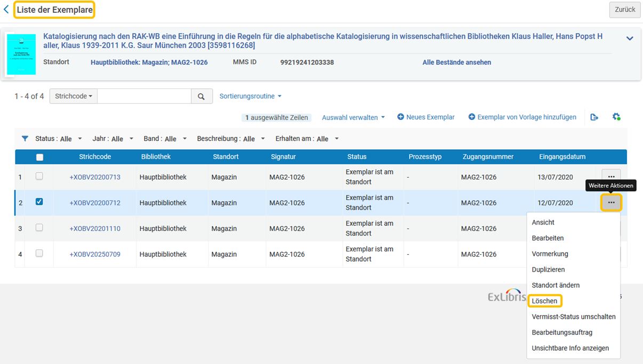Image resolution: width=643 pixels, height=364 pixels.
Task: Open the table settings gear icon
Action: [616, 117]
